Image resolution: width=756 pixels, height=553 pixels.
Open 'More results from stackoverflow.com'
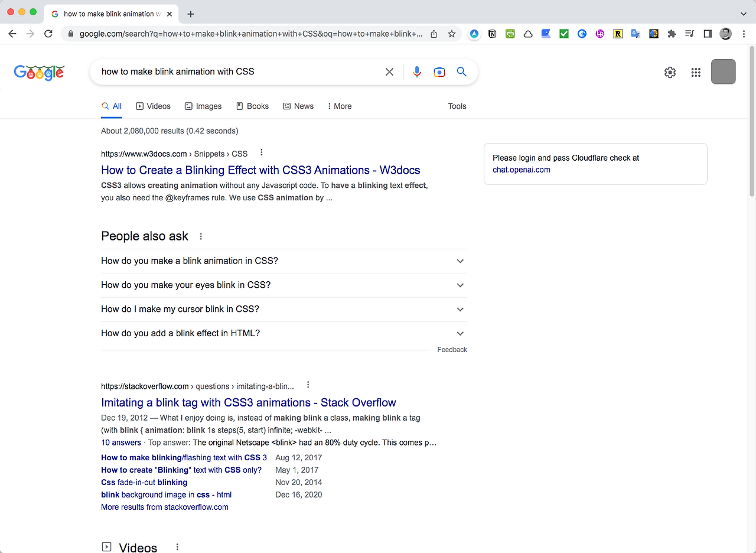(165, 507)
